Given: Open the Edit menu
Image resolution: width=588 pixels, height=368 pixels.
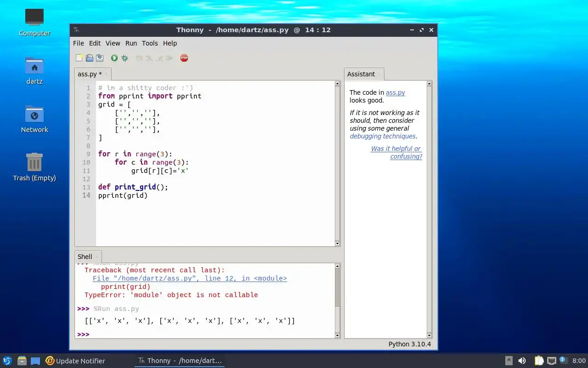Looking at the screenshot, I should 95,43.
